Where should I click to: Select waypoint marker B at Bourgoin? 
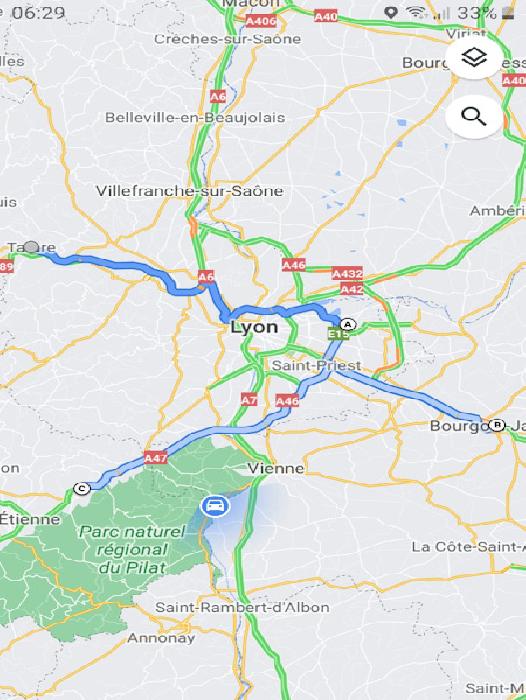click(x=497, y=425)
